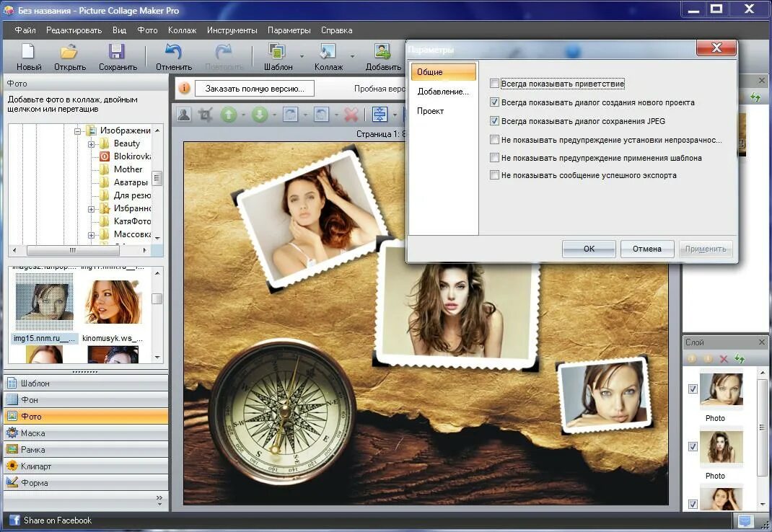
Task: Click Заказать полную версию button
Action: (255, 89)
